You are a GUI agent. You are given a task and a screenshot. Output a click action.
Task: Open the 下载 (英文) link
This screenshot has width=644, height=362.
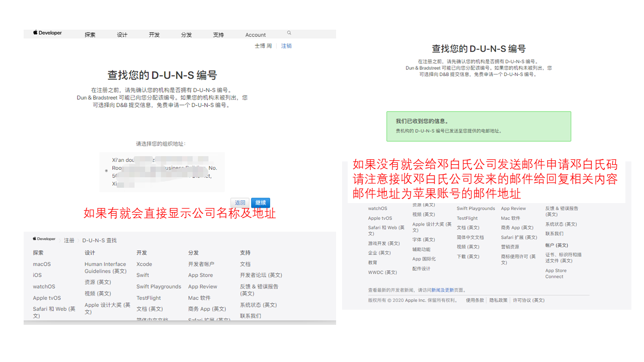pos(468,256)
